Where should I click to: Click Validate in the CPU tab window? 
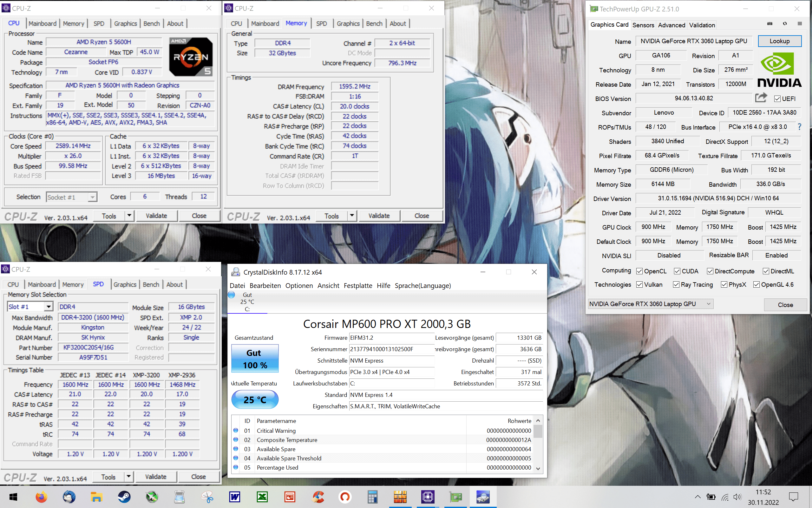point(156,216)
